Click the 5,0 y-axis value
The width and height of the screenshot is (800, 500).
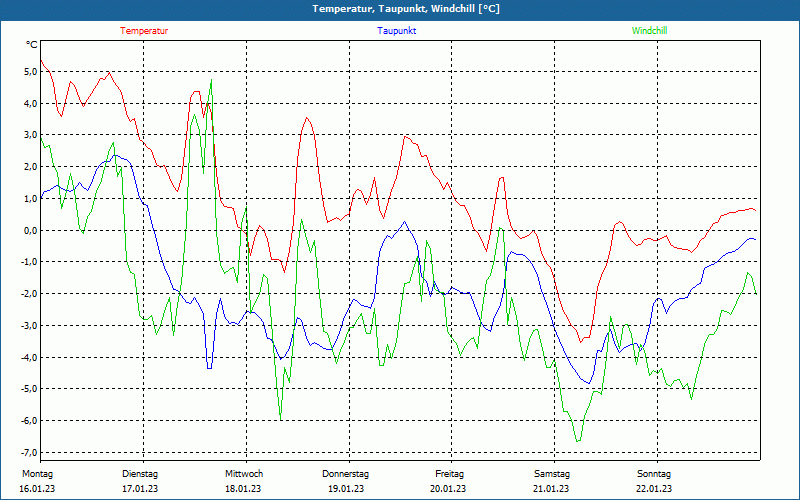(31, 71)
